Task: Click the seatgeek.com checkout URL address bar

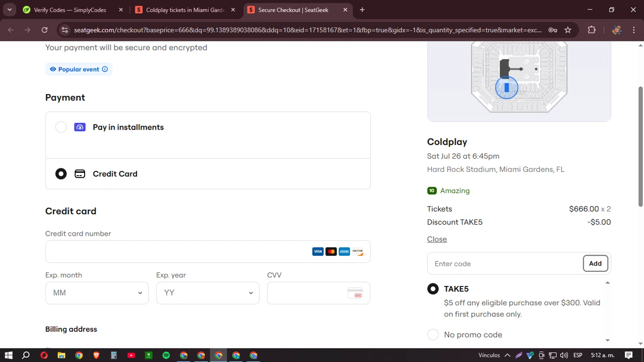Action: (308, 30)
